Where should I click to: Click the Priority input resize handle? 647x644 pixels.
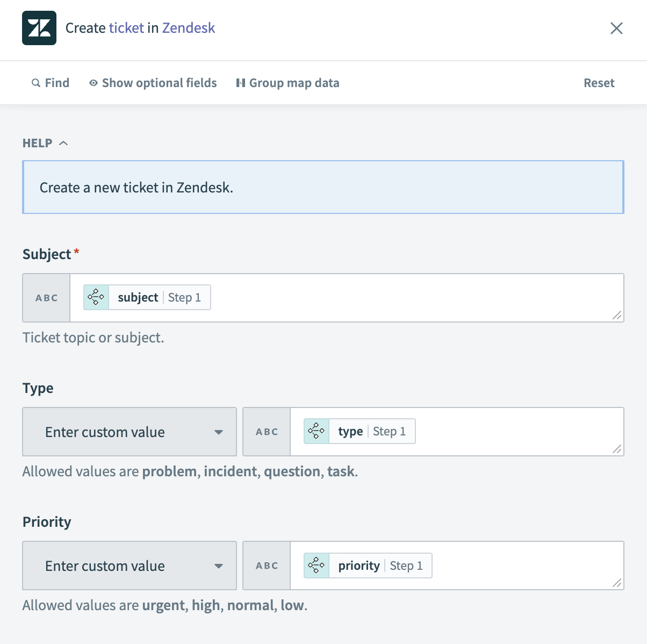click(x=617, y=583)
